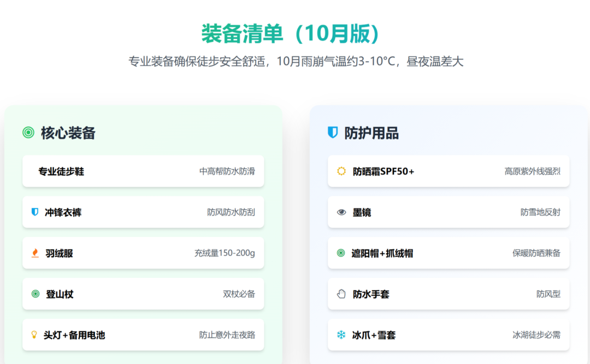Viewport: 590px width, 364px height.
Task: Open the 核心装备 card section
Action: 66,133
